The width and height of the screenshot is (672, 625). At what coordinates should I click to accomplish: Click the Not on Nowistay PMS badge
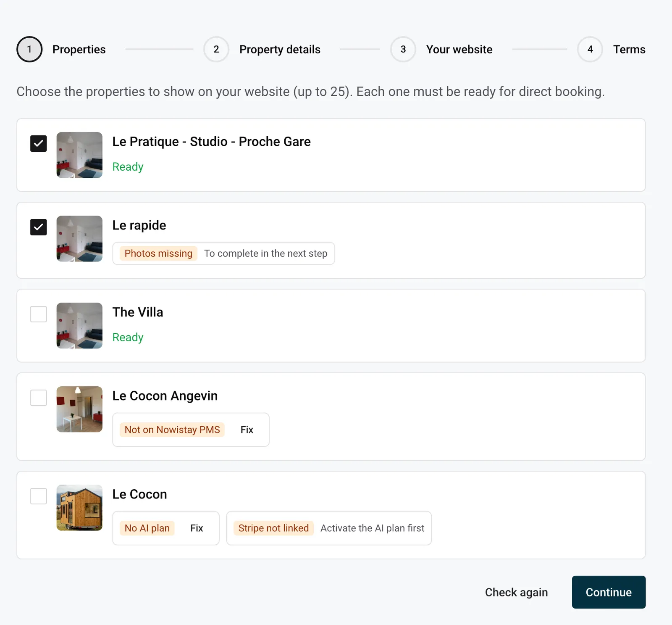point(172,430)
